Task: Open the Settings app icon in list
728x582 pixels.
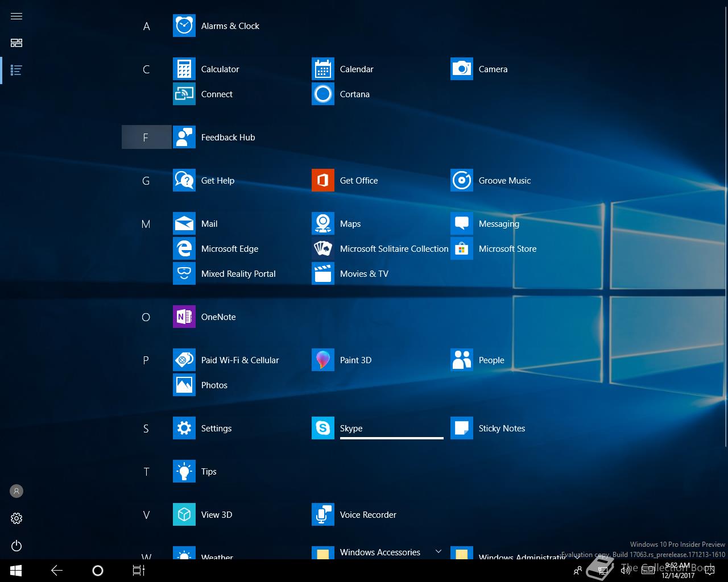Action: point(184,429)
